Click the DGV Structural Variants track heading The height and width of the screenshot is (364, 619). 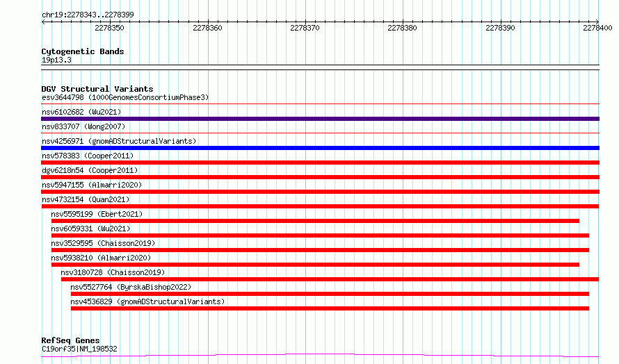click(97, 89)
